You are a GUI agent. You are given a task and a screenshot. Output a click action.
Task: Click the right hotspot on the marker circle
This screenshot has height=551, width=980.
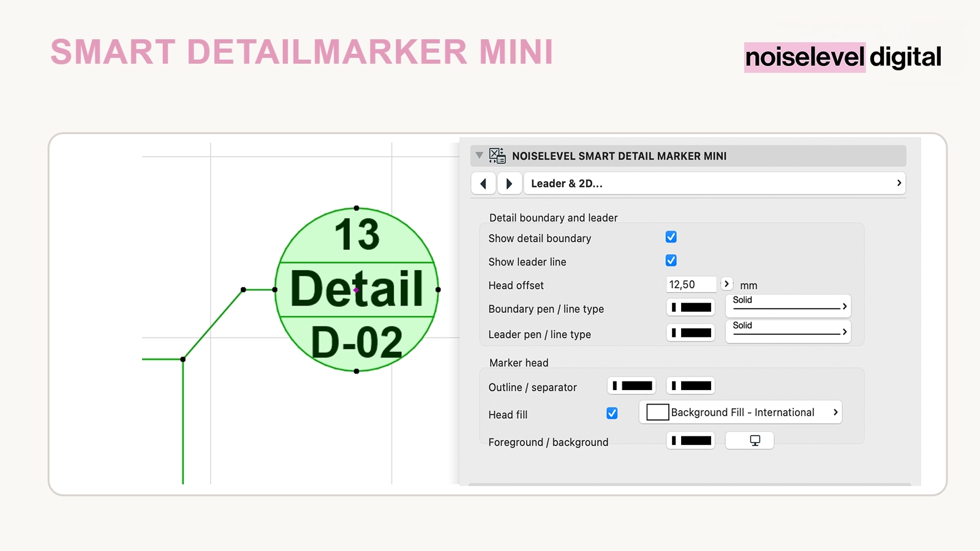[x=438, y=290]
